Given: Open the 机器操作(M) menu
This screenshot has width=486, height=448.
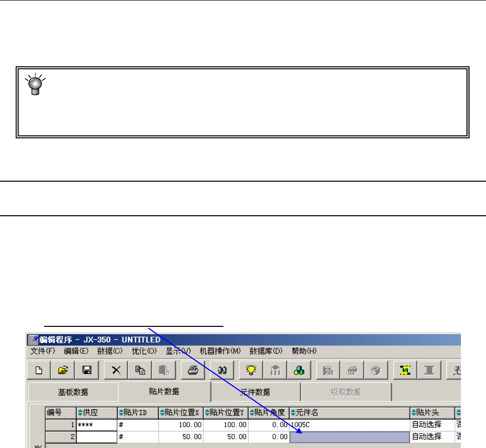Looking at the screenshot, I should (x=220, y=351).
